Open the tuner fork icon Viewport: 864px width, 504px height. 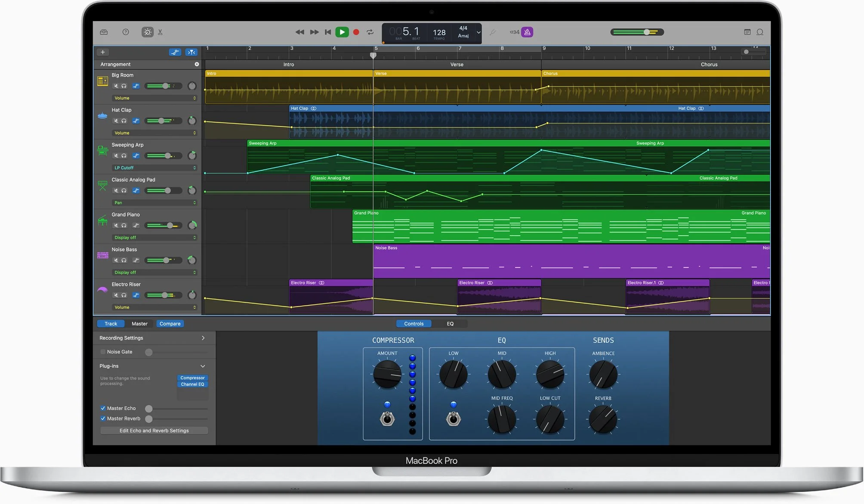[493, 32]
